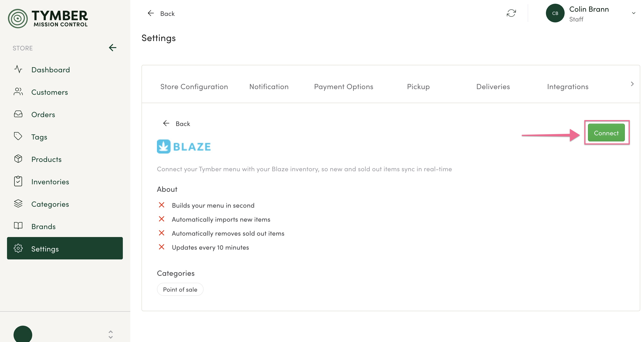Click the red X beside 'Builds your menu'

[162, 205]
